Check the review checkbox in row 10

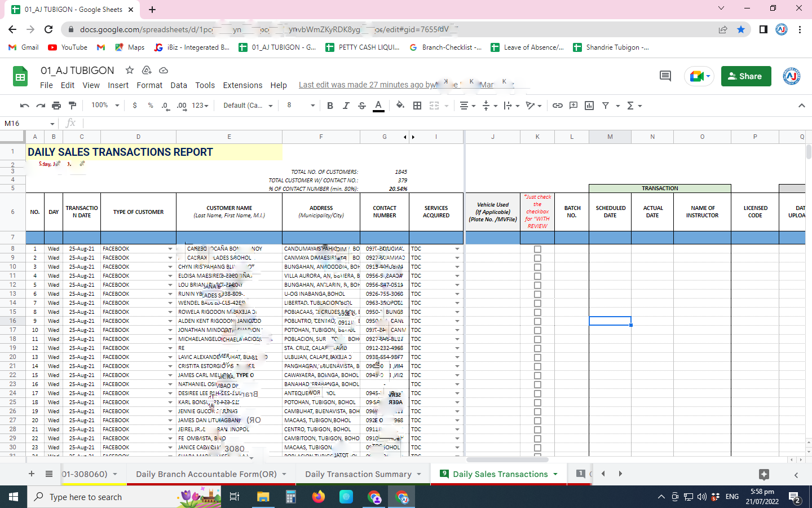(x=537, y=267)
